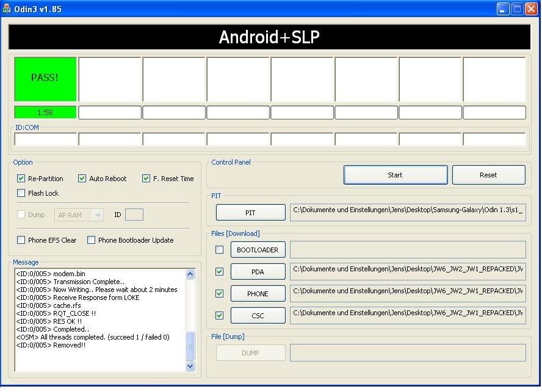542x392 pixels.
Task: Click the first ID:COM port box
Action: (x=46, y=139)
